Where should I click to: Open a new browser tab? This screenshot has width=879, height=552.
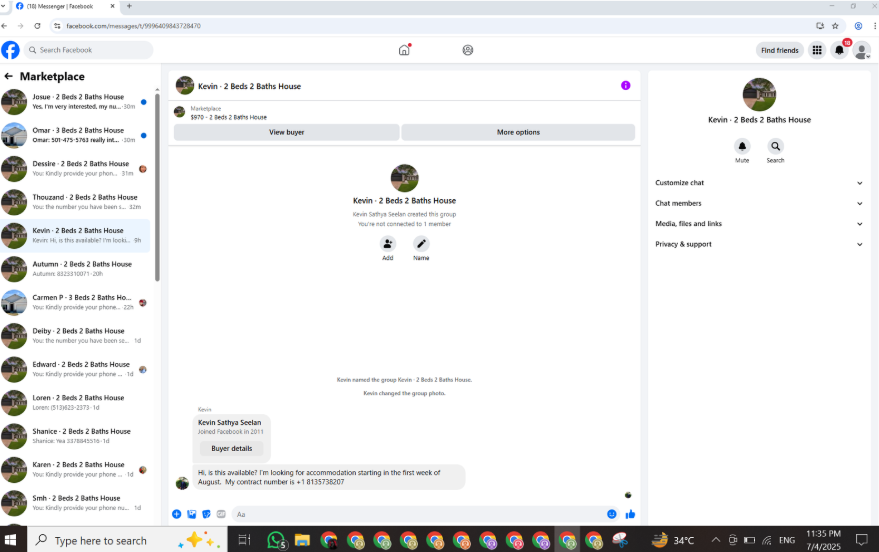(129, 6)
